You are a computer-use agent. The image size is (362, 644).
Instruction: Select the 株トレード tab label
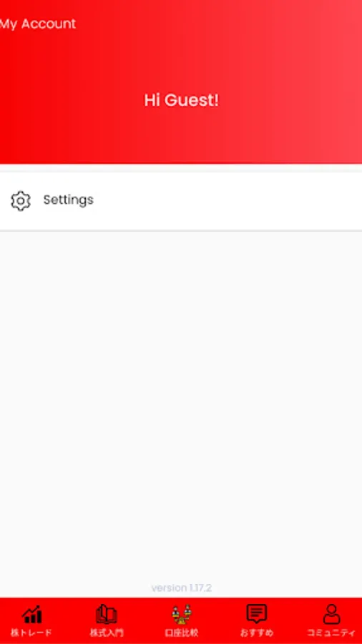(31, 633)
